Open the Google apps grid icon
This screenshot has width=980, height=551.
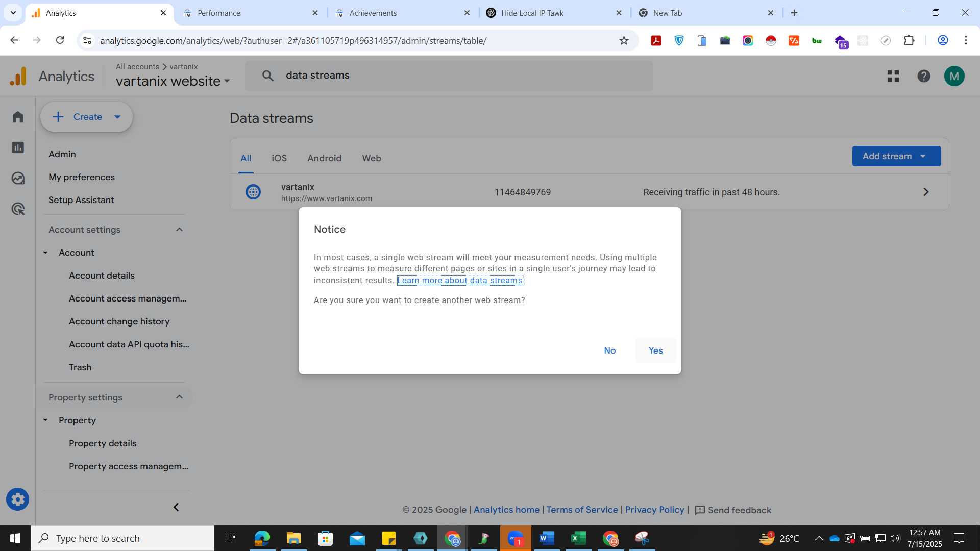coord(893,76)
